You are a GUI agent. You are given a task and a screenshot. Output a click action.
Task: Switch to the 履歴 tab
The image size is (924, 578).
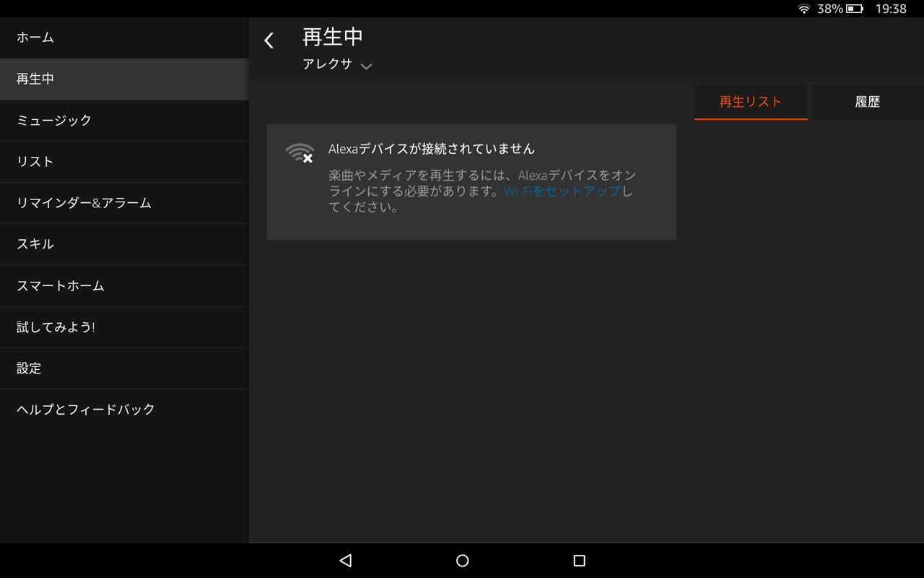(x=868, y=102)
